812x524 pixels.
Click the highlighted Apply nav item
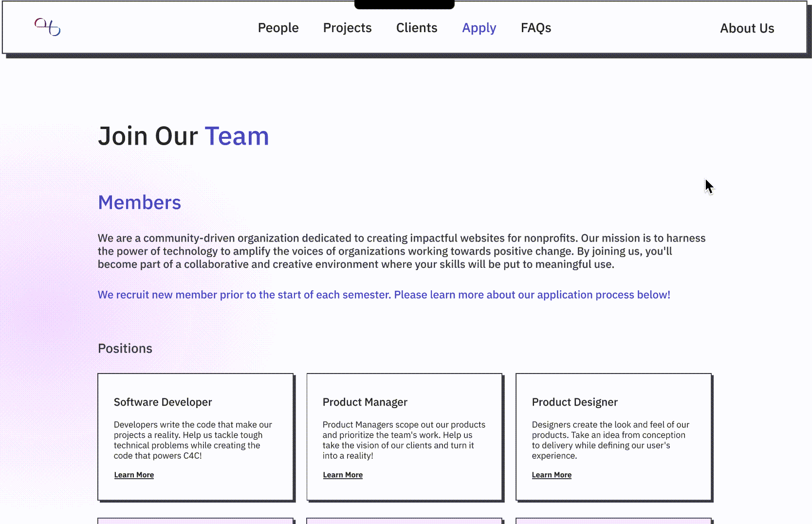pyautogui.click(x=479, y=28)
